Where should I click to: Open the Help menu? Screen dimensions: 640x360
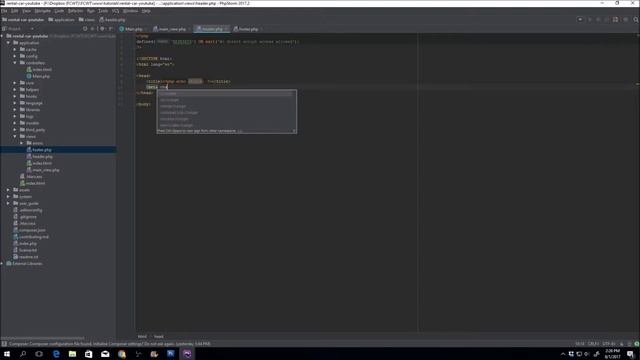click(x=146, y=11)
